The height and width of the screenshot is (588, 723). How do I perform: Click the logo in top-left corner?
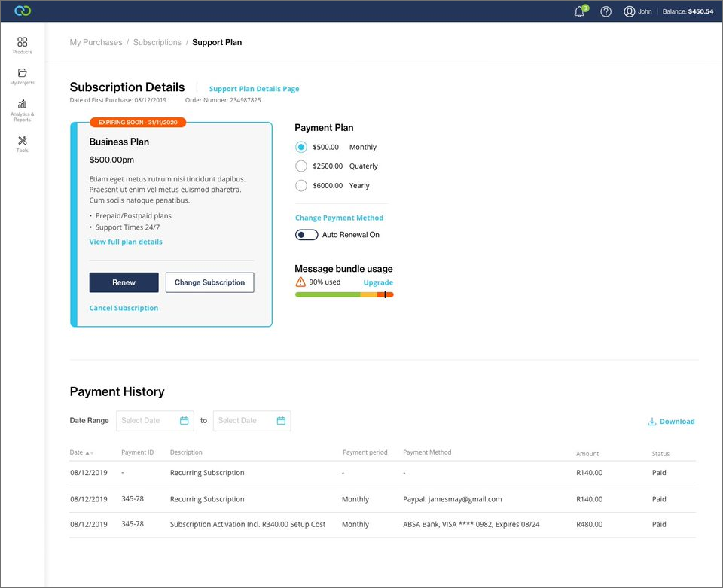[23, 11]
